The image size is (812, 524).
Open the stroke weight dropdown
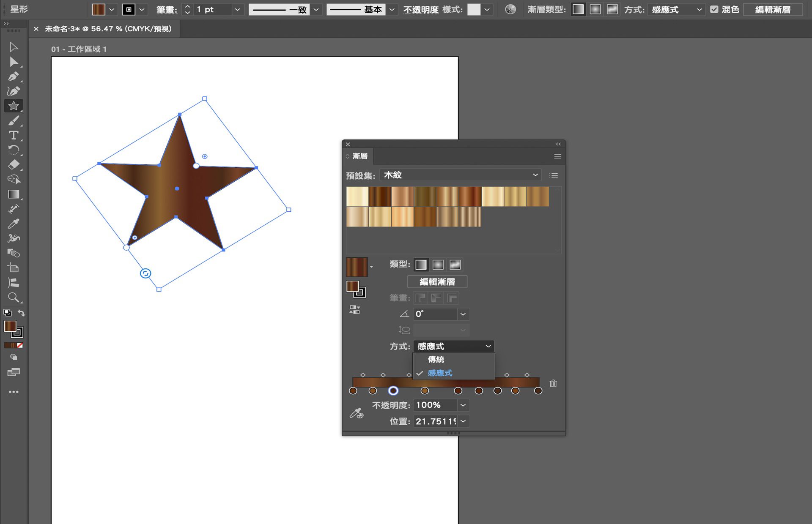point(237,9)
